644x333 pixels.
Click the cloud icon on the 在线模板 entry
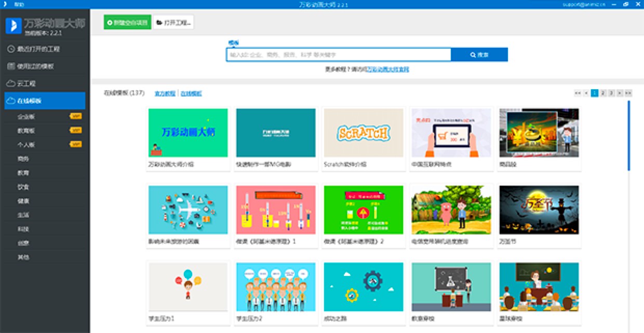(11, 101)
